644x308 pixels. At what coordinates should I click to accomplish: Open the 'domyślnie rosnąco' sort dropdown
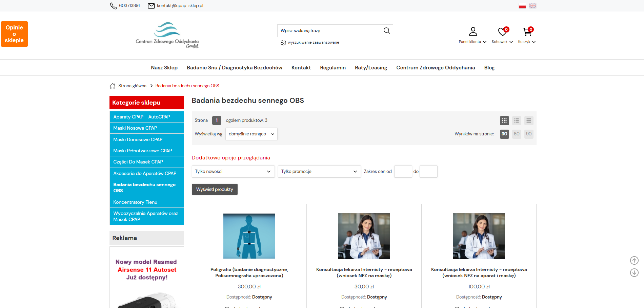coord(251,134)
